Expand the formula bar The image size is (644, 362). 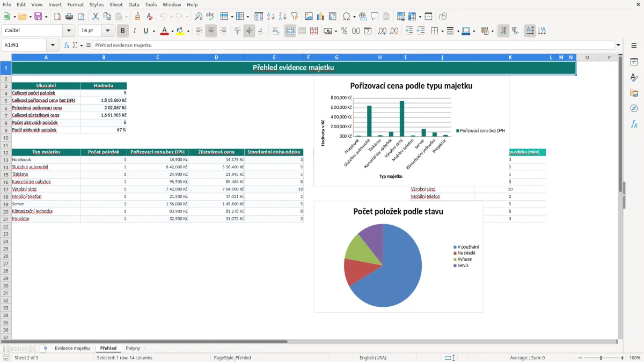click(619, 45)
